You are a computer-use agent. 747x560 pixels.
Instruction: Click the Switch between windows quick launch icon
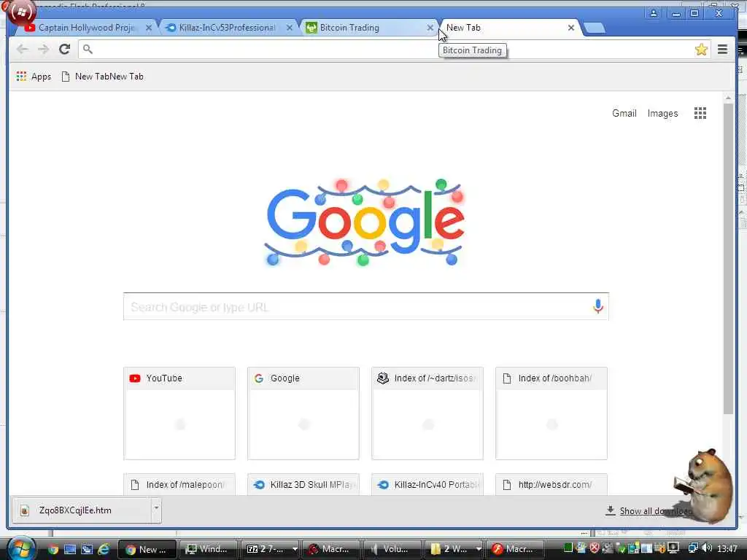pyautogui.click(x=87, y=550)
